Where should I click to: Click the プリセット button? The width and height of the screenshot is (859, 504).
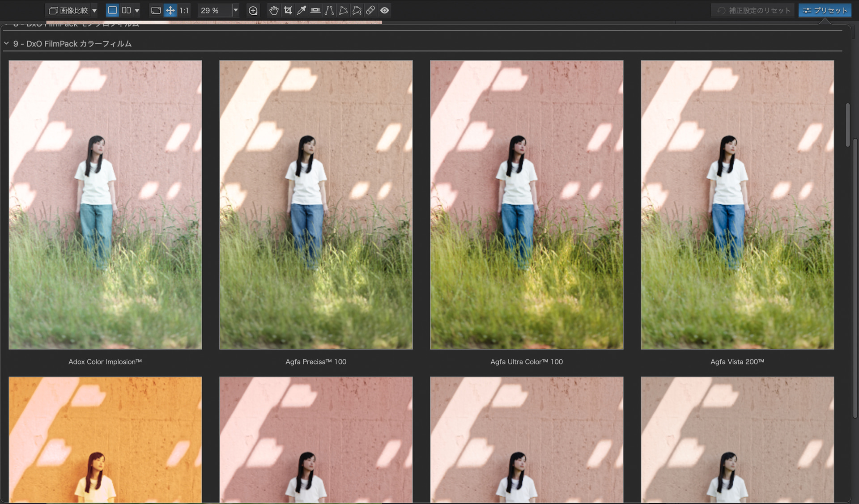(x=825, y=10)
